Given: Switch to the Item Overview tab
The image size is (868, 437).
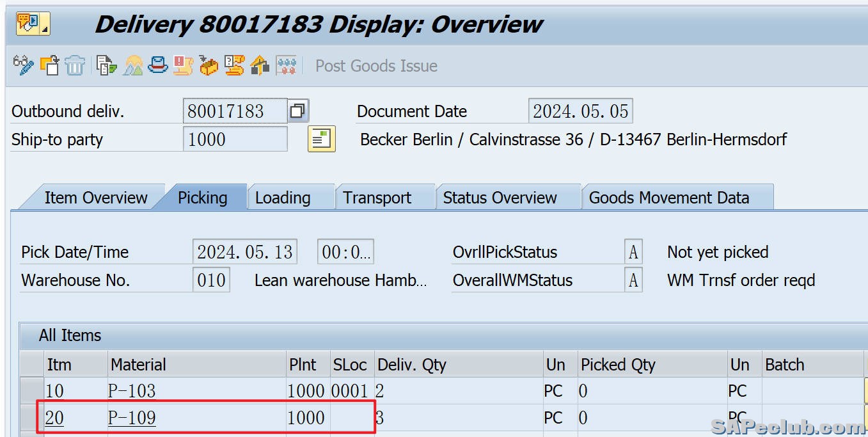Looking at the screenshot, I should (96, 198).
